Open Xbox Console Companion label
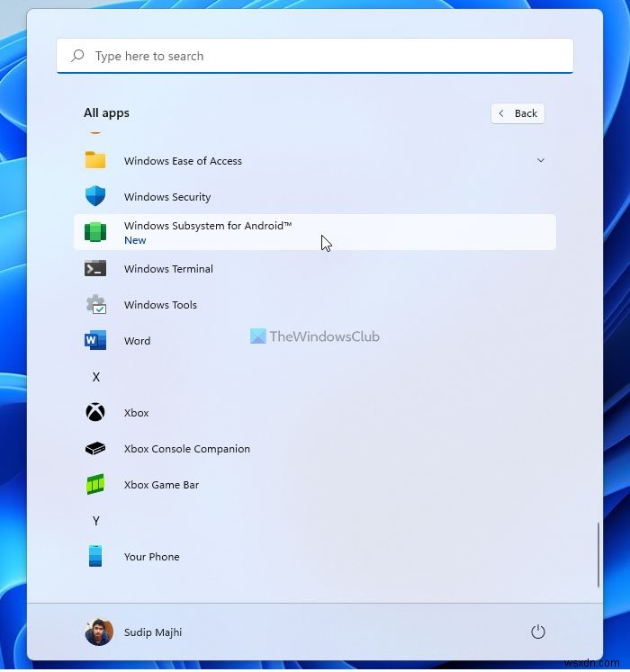 (x=187, y=449)
